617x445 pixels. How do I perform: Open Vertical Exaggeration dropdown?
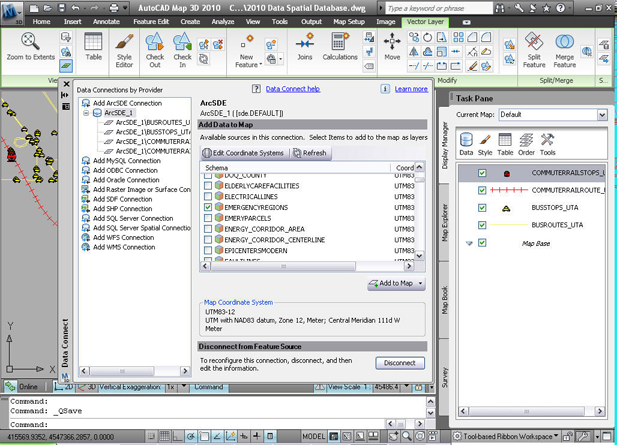point(183,387)
